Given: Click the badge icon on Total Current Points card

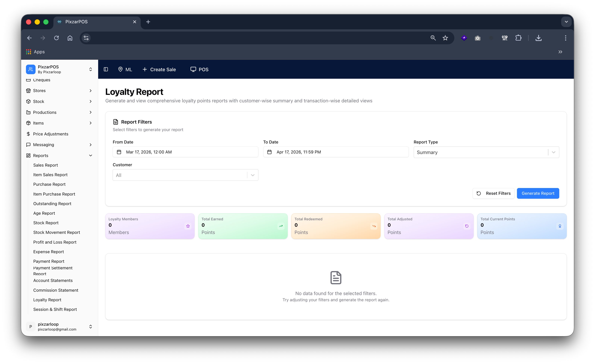Looking at the screenshot, I should coord(560,226).
